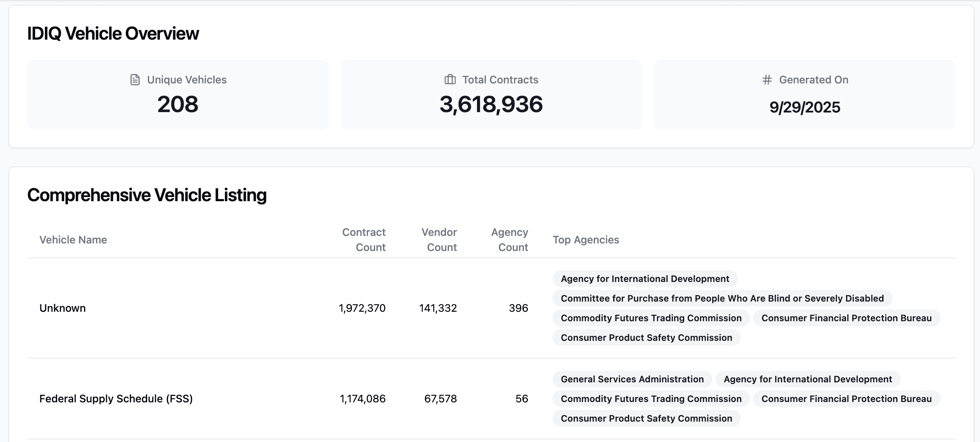The height and width of the screenshot is (442, 980).
Task: Open the Unknown vehicle row
Action: [x=62, y=308]
